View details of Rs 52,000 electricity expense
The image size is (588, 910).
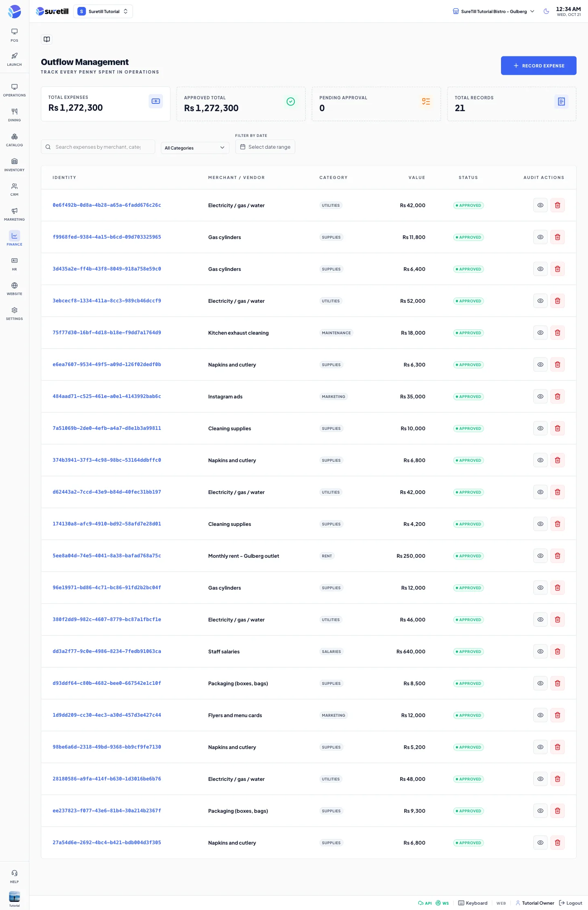pyautogui.click(x=540, y=301)
